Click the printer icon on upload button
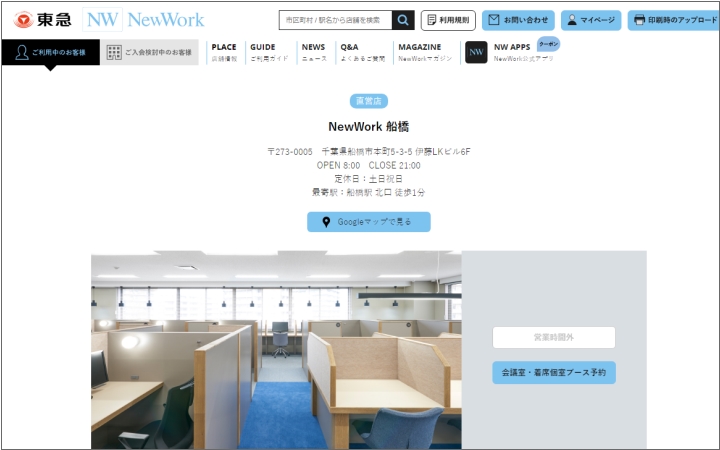 pyautogui.click(x=639, y=20)
